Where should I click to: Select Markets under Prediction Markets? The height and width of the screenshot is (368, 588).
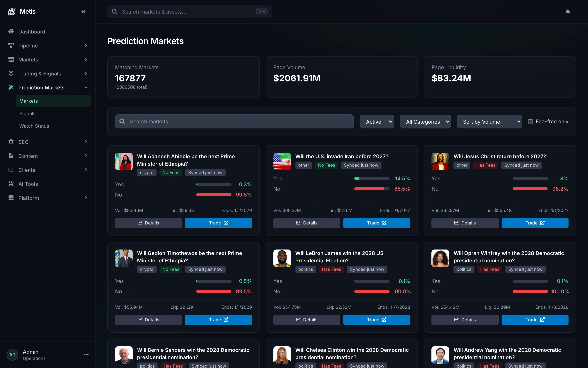pyautogui.click(x=53, y=101)
